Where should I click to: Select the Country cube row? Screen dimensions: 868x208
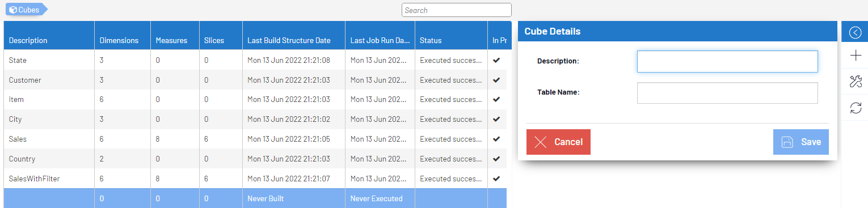[x=255, y=159]
